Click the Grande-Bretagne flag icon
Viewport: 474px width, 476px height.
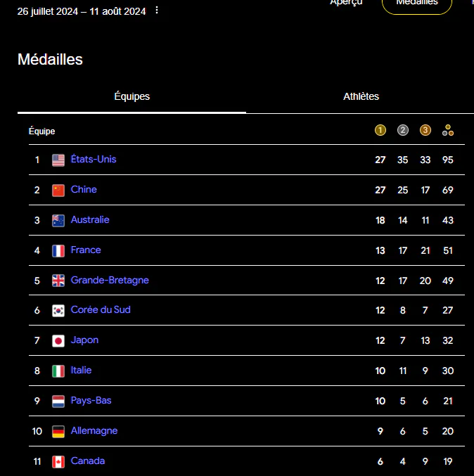click(x=58, y=281)
